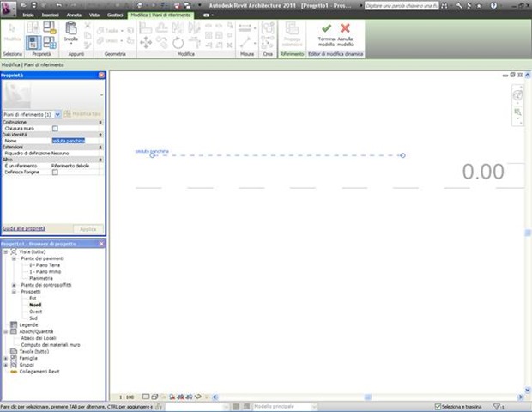The image size is (532, 412).
Task: Click the Incolla paste icon
Action: 70,32
